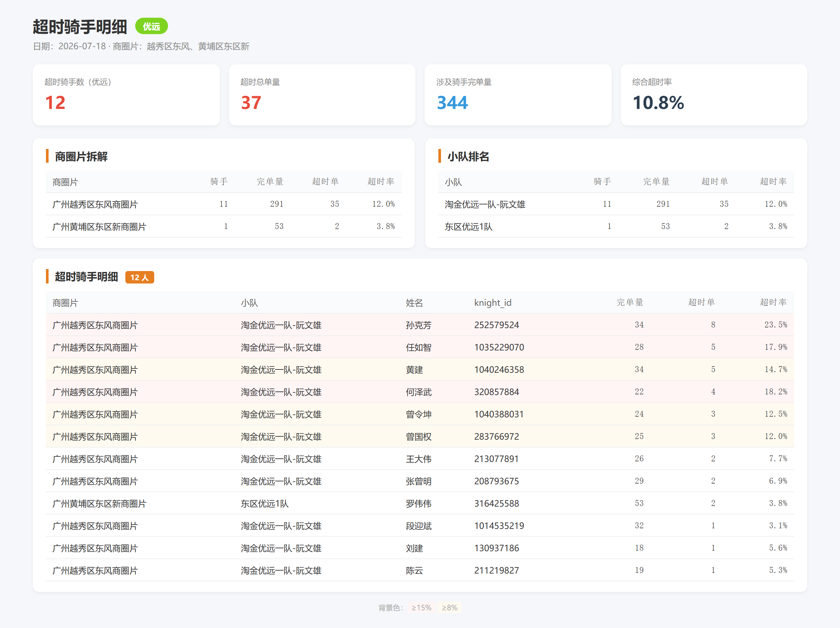Click the green 优远 badge beside the title

[x=151, y=26]
